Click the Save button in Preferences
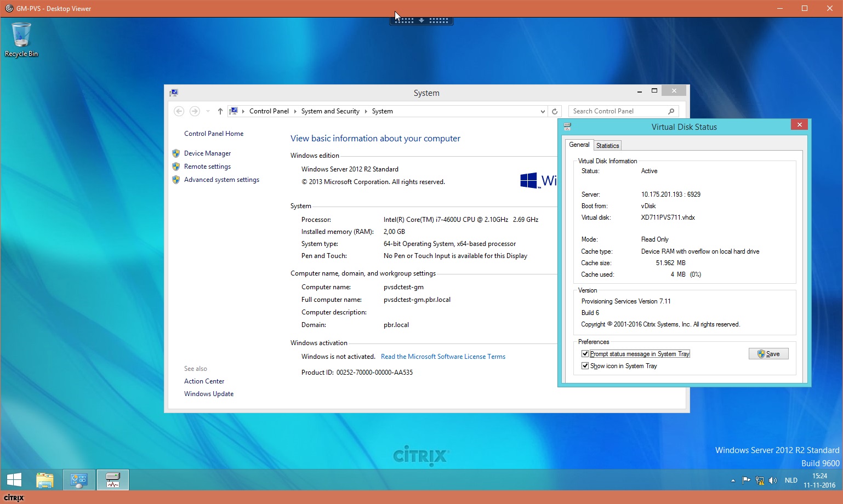The width and height of the screenshot is (843, 504). 768,354
